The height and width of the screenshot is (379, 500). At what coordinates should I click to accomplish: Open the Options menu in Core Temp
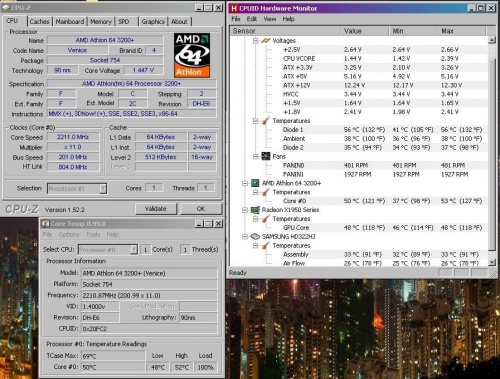click(69, 234)
